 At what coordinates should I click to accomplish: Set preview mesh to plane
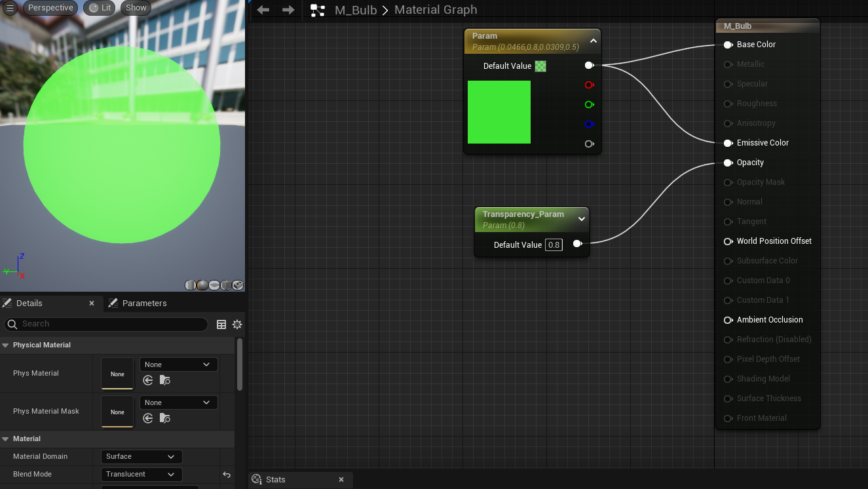pyautogui.click(x=214, y=285)
